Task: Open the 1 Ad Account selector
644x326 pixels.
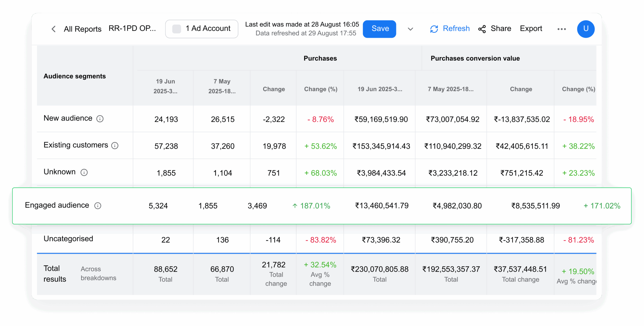Action: tap(208, 29)
